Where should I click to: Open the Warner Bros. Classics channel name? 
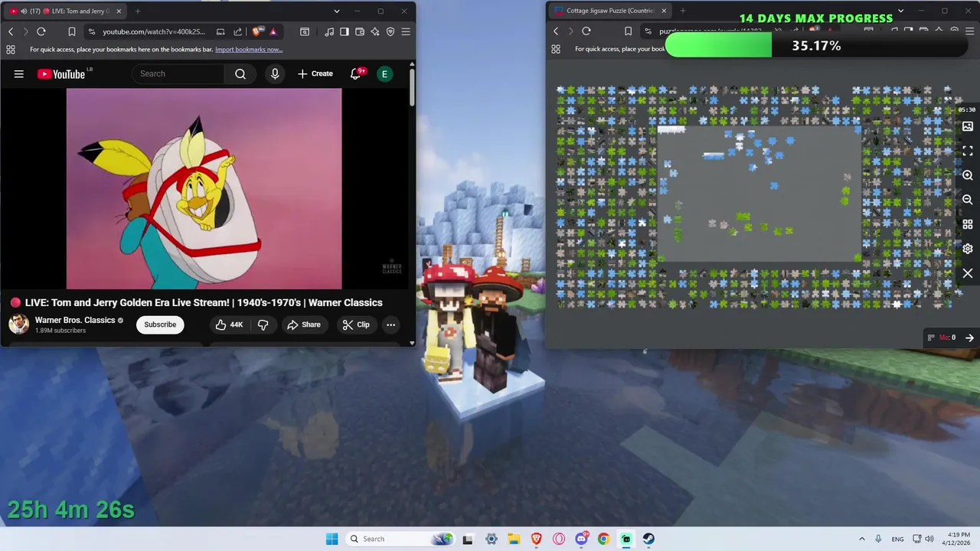point(75,320)
